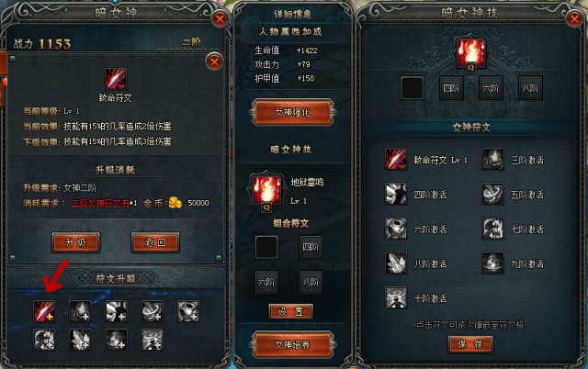
Task: Select the empty black rune slot in 组合符文
Action: pos(266,247)
